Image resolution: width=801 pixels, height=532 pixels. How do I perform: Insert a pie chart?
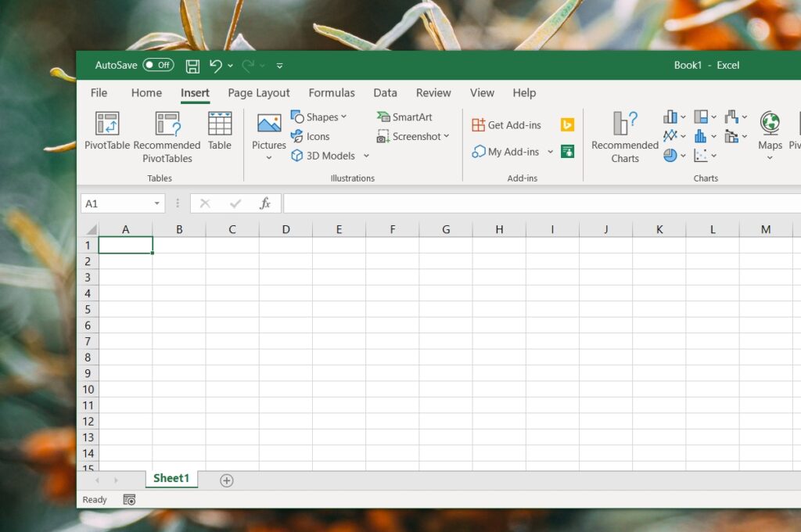670,155
